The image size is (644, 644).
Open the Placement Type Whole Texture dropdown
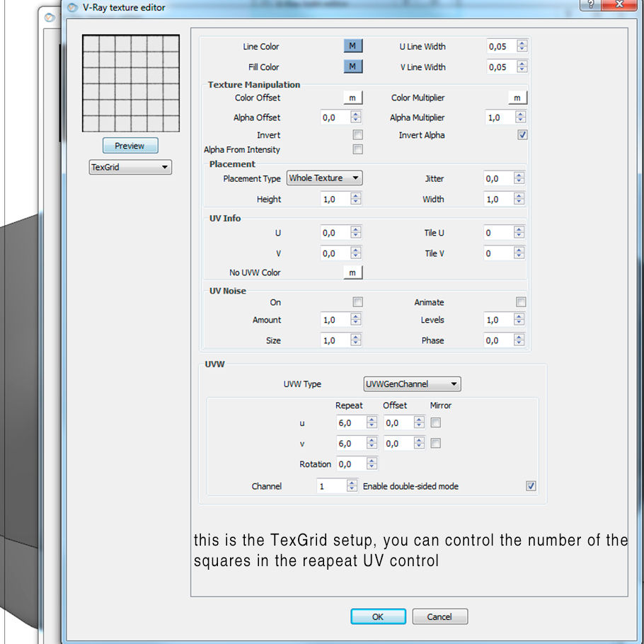pyautogui.click(x=324, y=178)
